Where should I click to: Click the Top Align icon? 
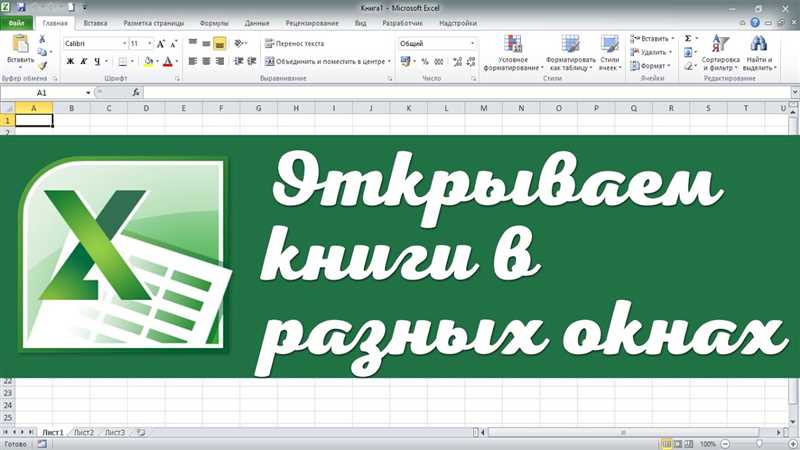coord(193,43)
